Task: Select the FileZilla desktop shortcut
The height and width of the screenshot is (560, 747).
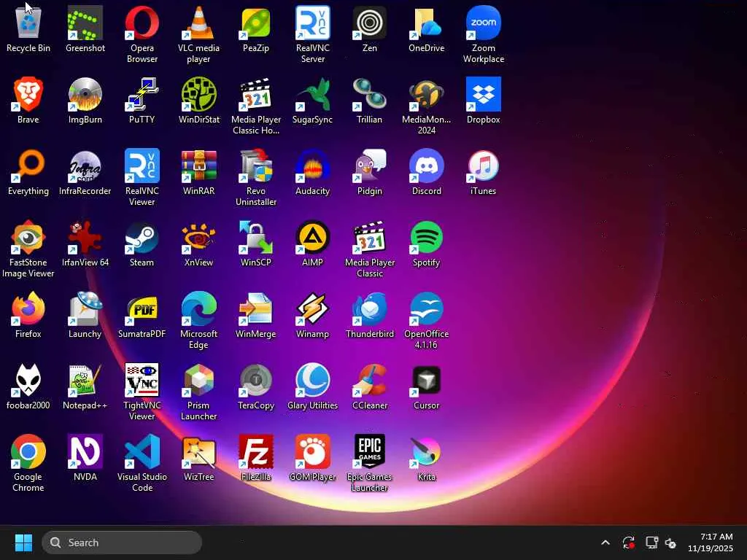Action: pyautogui.click(x=255, y=453)
